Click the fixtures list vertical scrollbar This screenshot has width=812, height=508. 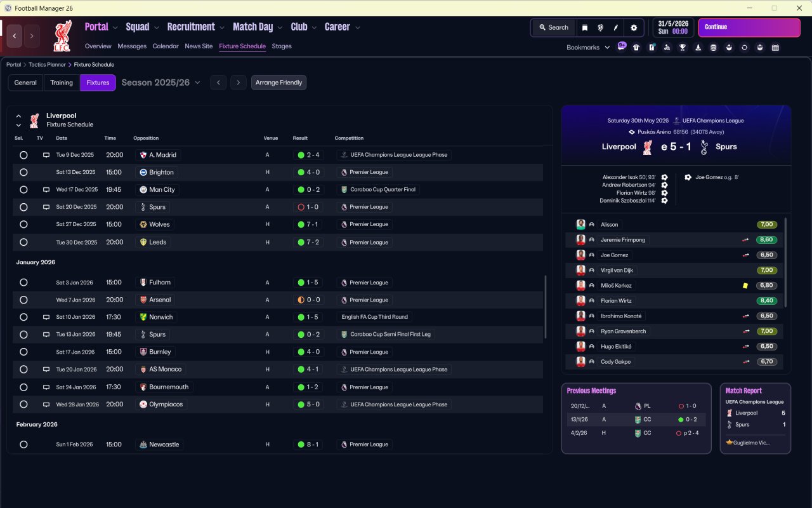point(545,307)
